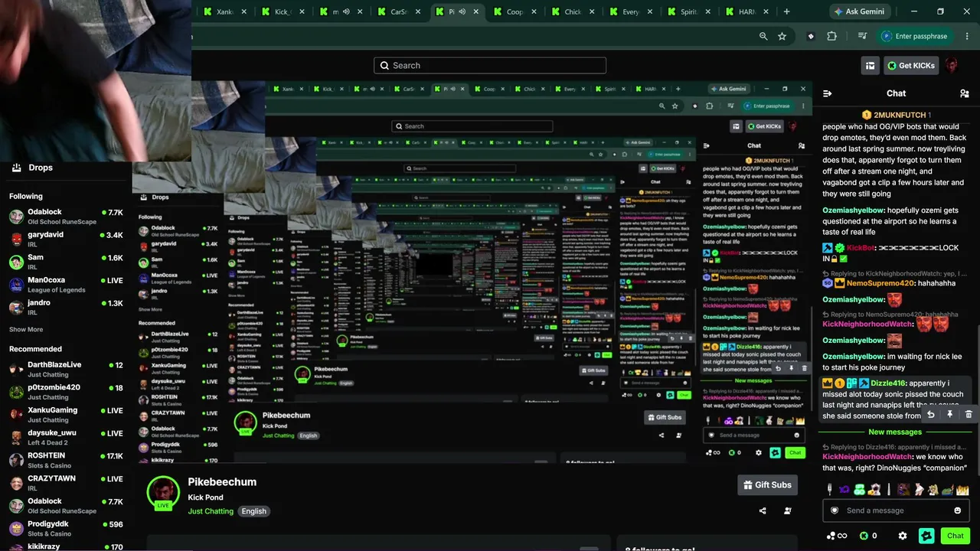Open the Just Chatting category under Pikebeechum
Image resolution: width=980 pixels, height=551 pixels.
click(x=211, y=511)
